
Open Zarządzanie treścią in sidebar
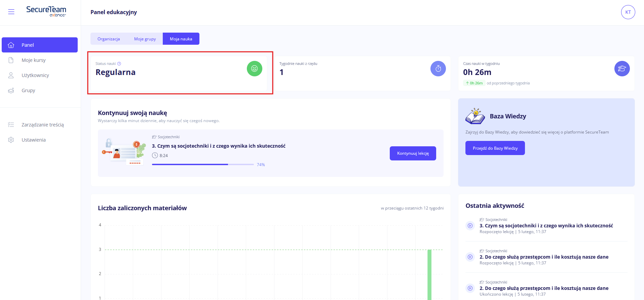click(43, 125)
